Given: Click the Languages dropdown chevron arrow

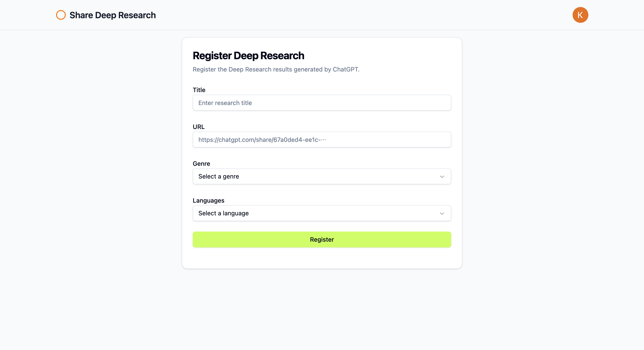Looking at the screenshot, I should click(442, 213).
